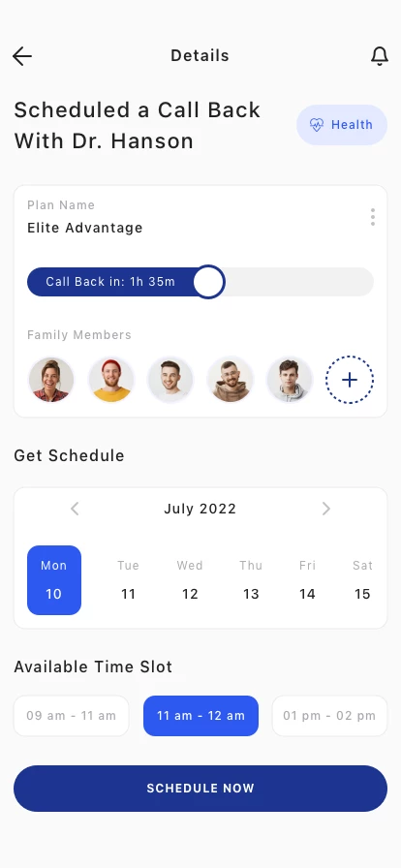Tap the Health heart-pulse badge
Viewport: 401px width, 868px height.
coord(342,125)
